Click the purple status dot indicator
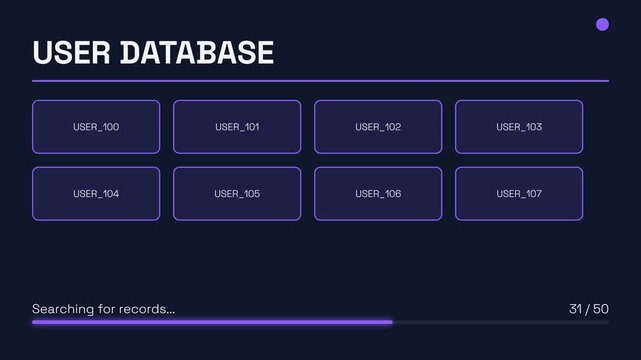 602,25
